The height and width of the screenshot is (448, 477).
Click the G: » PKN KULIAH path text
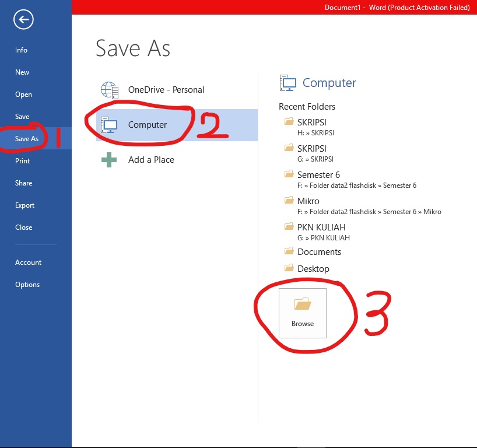pyautogui.click(x=324, y=237)
